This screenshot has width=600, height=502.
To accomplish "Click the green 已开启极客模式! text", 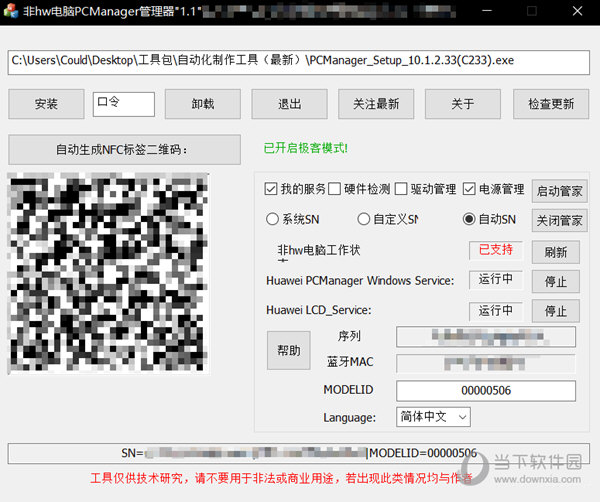I will 305,148.
